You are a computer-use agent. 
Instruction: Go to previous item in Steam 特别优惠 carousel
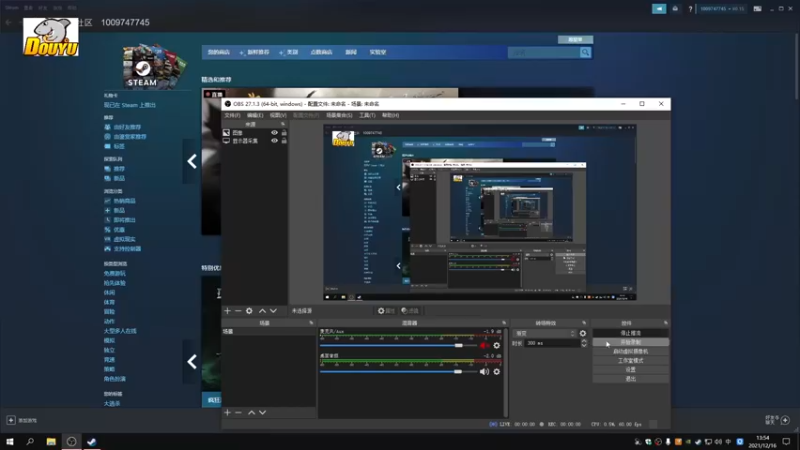192,362
